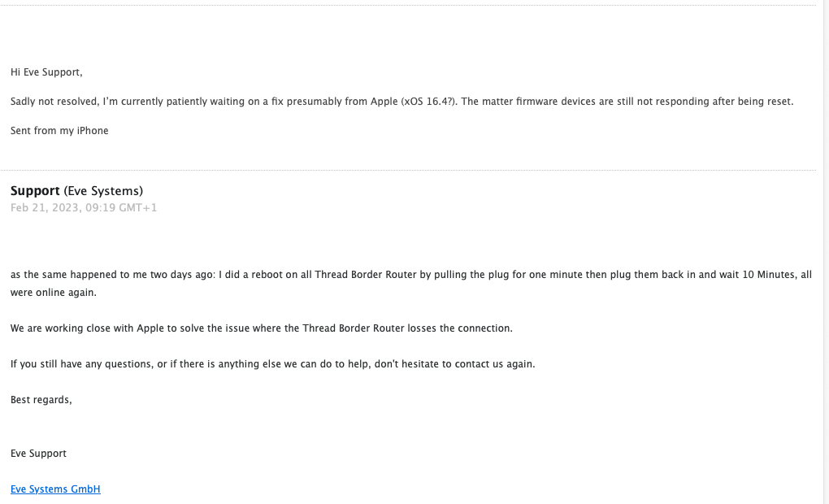Click the 'Hi Eve Support,' greeting line

[46, 72]
